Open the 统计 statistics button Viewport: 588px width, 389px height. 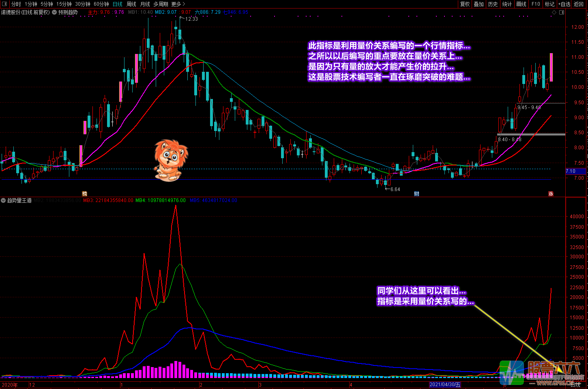coord(507,4)
